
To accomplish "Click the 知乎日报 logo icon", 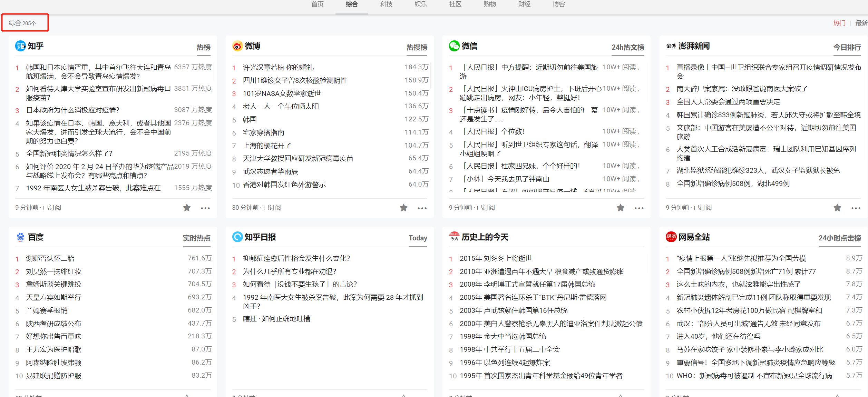I will tap(237, 237).
